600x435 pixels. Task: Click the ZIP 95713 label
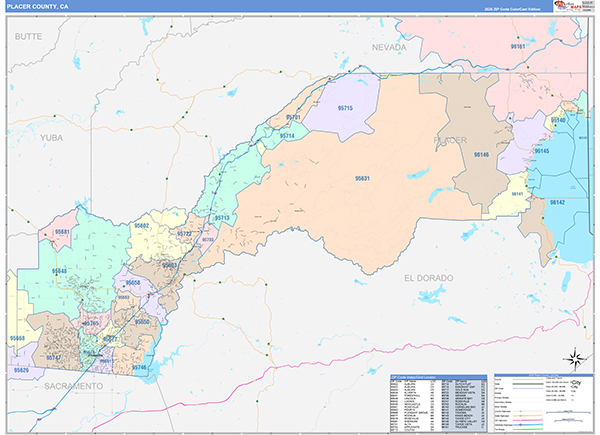pos(222,218)
